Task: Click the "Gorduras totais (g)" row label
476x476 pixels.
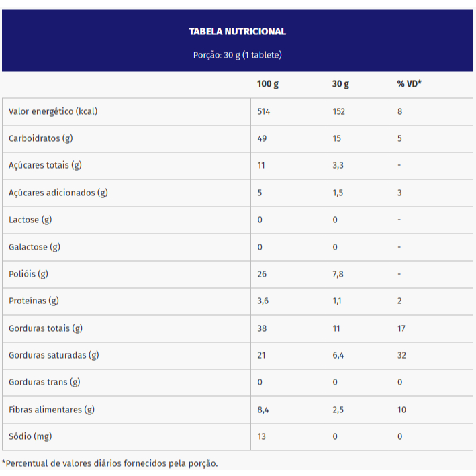Action: click(x=45, y=328)
